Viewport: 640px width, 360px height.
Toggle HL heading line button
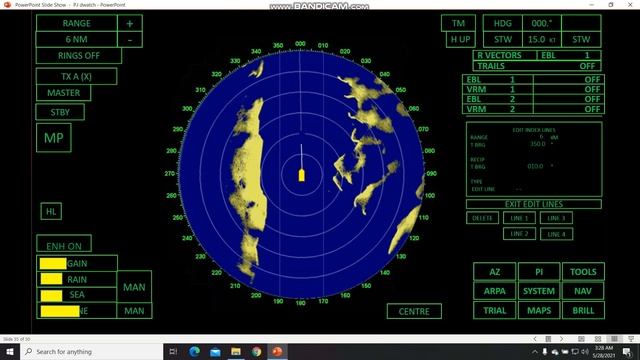51,211
